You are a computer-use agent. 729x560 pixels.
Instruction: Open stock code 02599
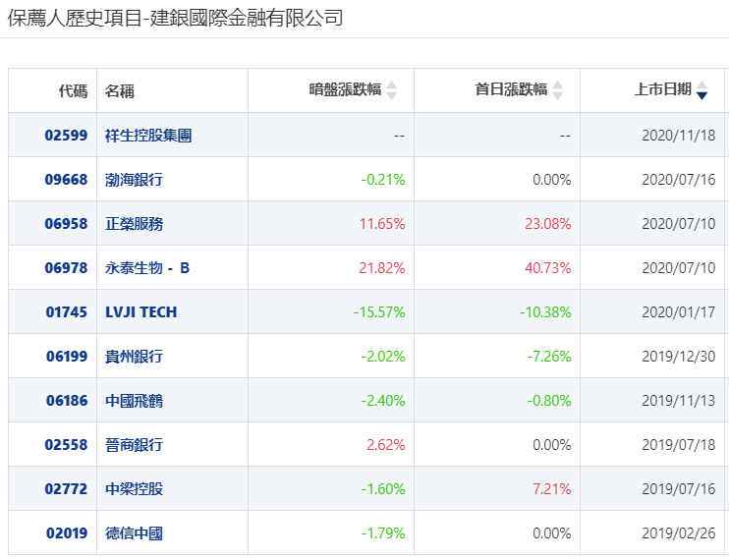(x=66, y=136)
